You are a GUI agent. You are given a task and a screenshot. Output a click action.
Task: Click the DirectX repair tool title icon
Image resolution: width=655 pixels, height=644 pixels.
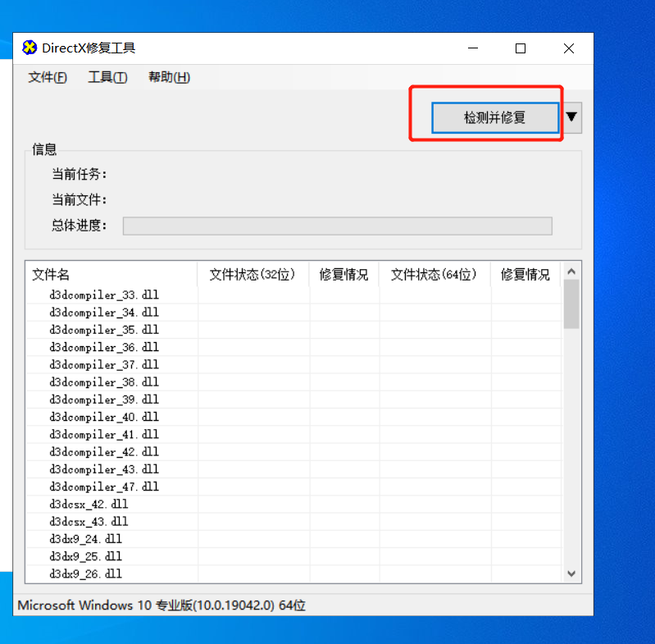(x=30, y=48)
